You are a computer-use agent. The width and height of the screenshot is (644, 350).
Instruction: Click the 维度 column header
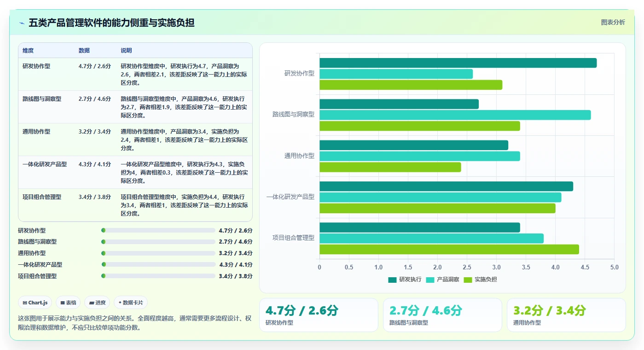tap(28, 51)
